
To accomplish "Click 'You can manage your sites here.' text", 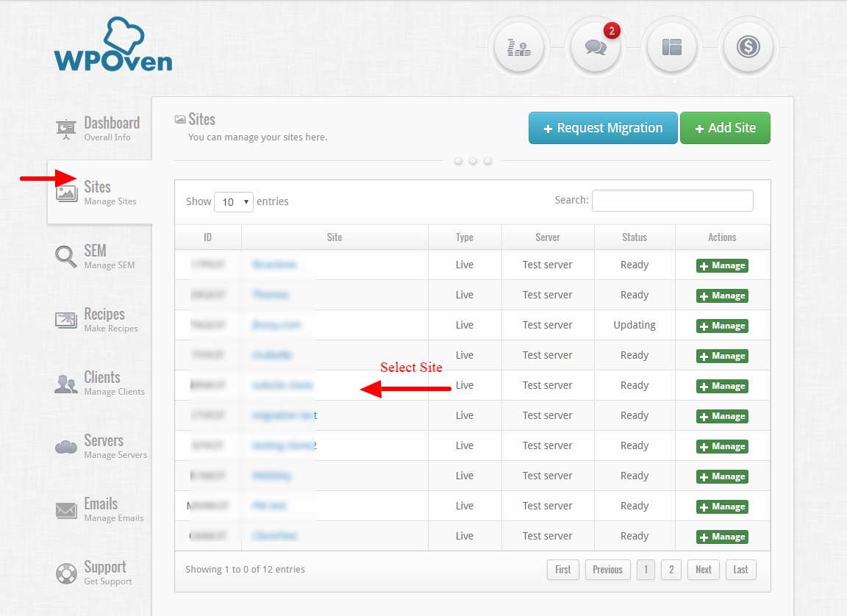I will [257, 137].
